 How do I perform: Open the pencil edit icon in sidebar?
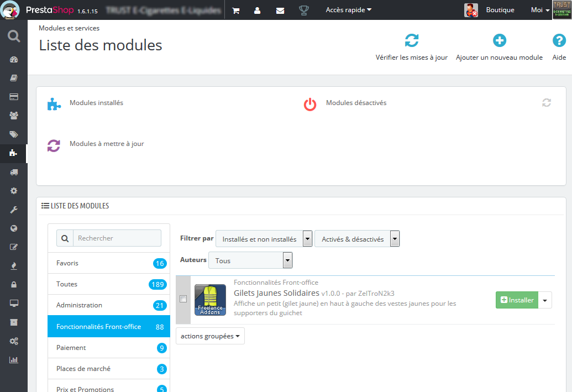[14, 247]
